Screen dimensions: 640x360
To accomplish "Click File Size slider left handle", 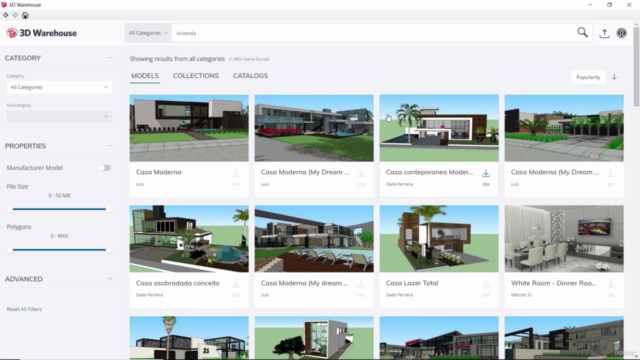I will (x=10, y=209).
